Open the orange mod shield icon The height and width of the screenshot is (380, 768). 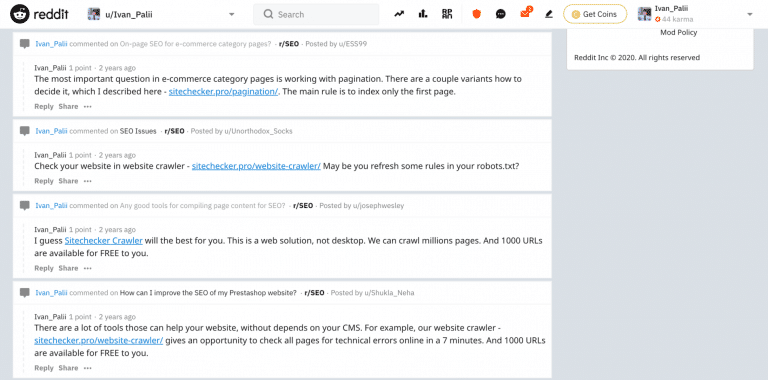477,14
